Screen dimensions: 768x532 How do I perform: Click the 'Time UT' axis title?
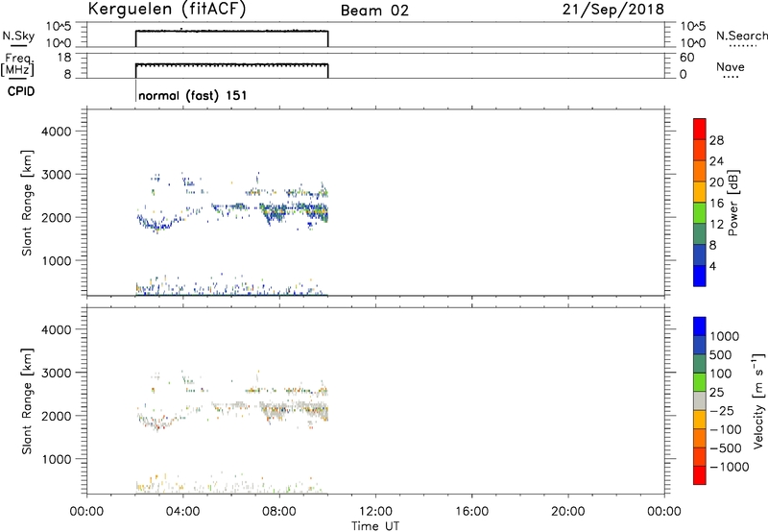(x=375, y=526)
